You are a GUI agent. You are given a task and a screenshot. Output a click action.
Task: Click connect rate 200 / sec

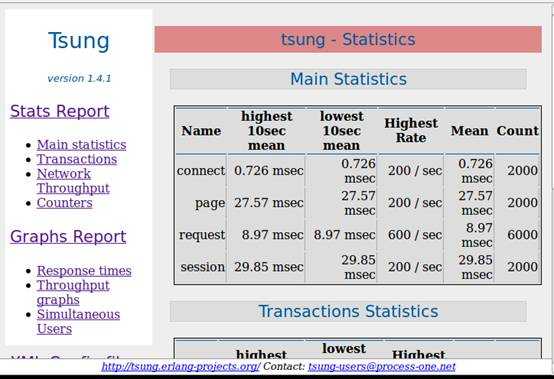[415, 171]
